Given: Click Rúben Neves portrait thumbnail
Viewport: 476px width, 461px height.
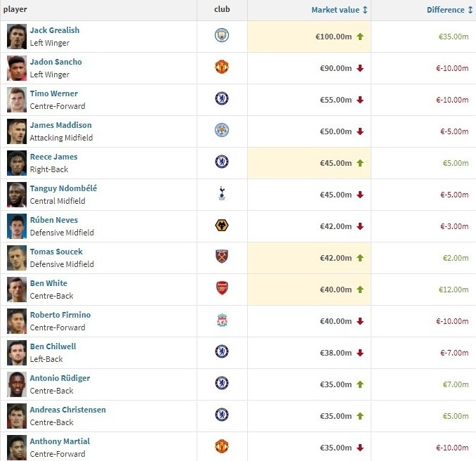Looking at the screenshot, I should (x=17, y=226).
